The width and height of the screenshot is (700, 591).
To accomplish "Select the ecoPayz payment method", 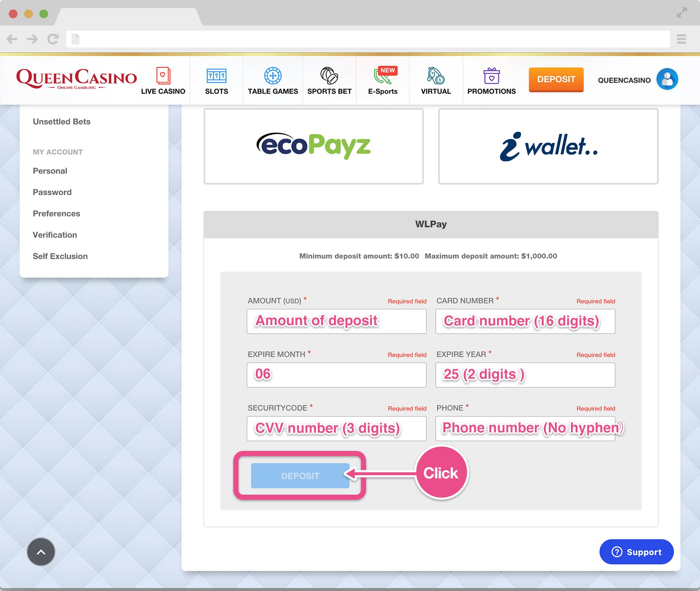I will click(314, 146).
